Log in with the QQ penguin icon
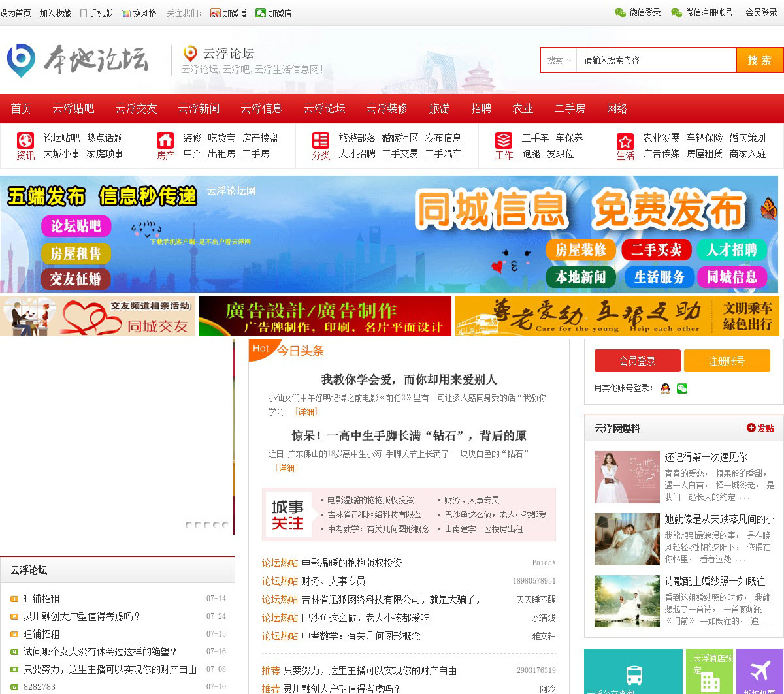The height and width of the screenshot is (694, 784). tap(665, 388)
